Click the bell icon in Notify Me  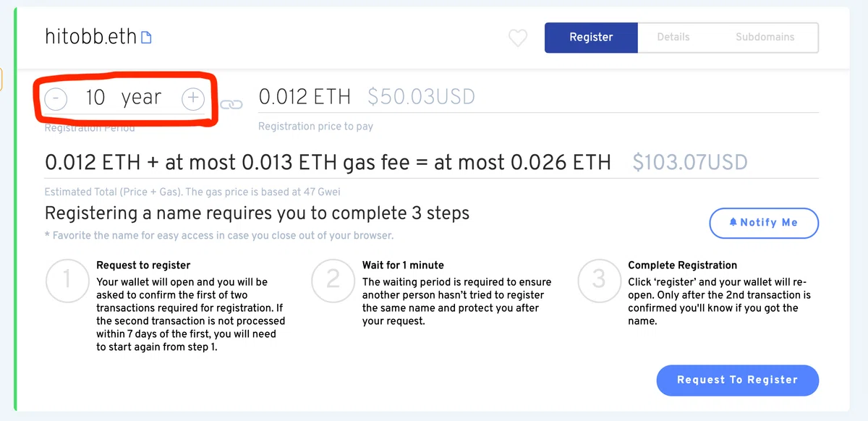click(x=733, y=222)
